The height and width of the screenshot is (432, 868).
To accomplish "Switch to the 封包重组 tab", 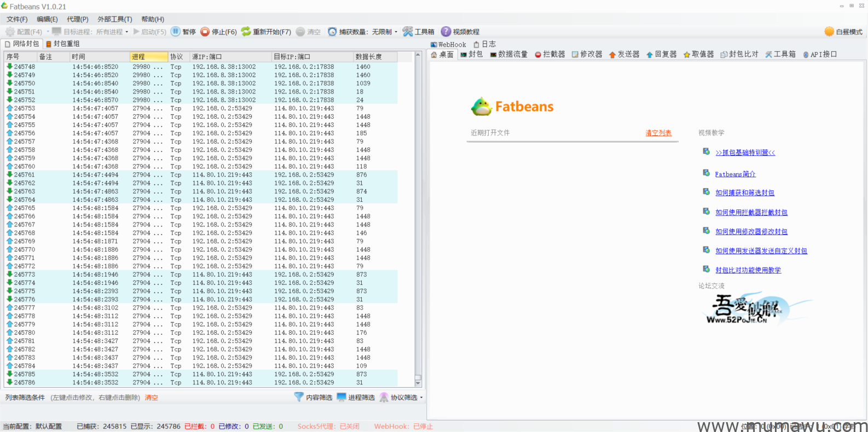I will click(x=63, y=44).
